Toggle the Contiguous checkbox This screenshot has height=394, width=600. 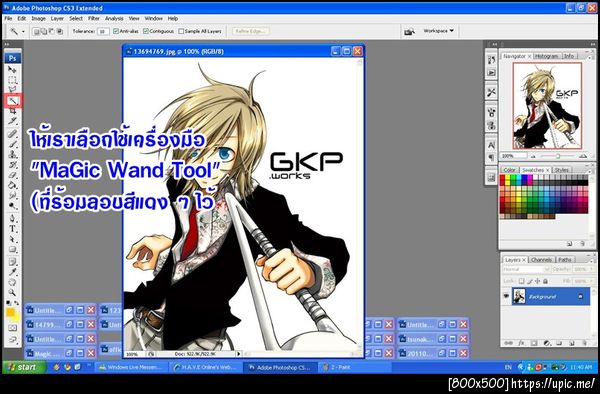click(x=145, y=31)
